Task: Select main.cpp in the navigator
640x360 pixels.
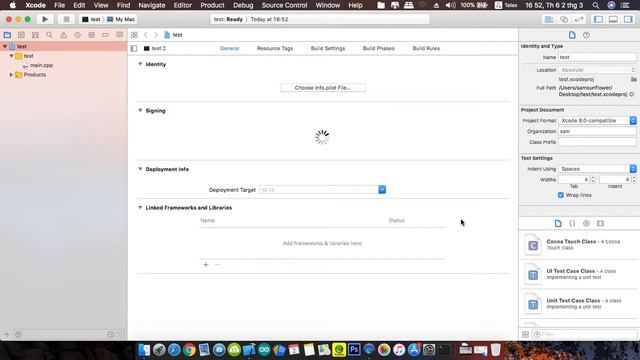Action: (x=41, y=65)
